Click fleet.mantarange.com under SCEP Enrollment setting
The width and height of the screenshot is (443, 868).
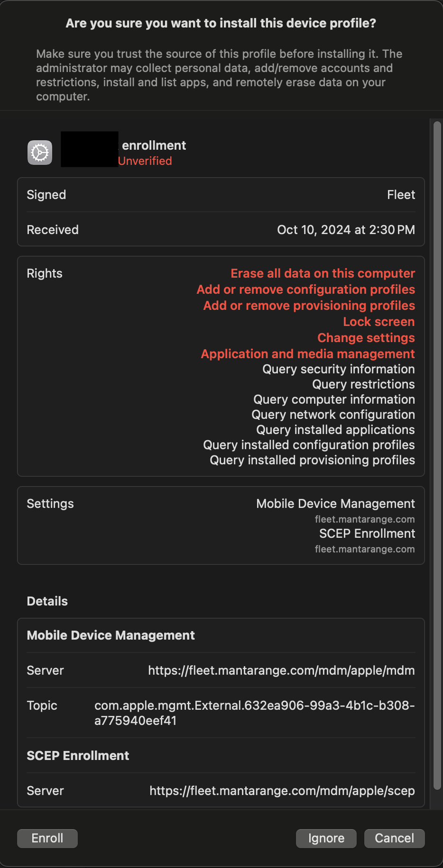pyautogui.click(x=365, y=549)
